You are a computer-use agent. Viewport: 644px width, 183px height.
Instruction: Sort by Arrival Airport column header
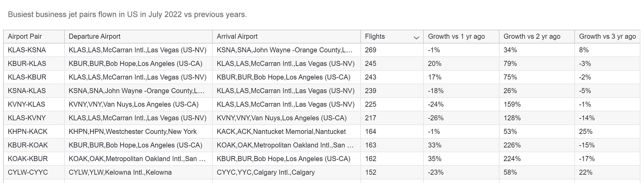(x=287, y=37)
